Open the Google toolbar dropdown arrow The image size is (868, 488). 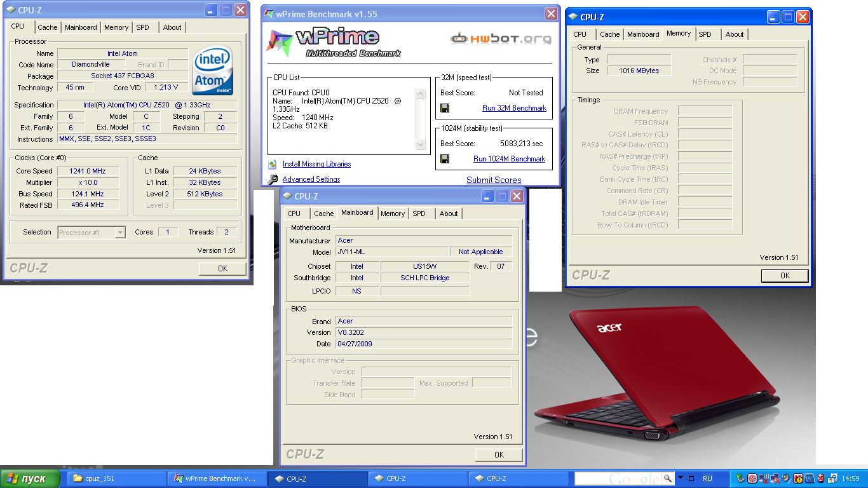(x=681, y=477)
